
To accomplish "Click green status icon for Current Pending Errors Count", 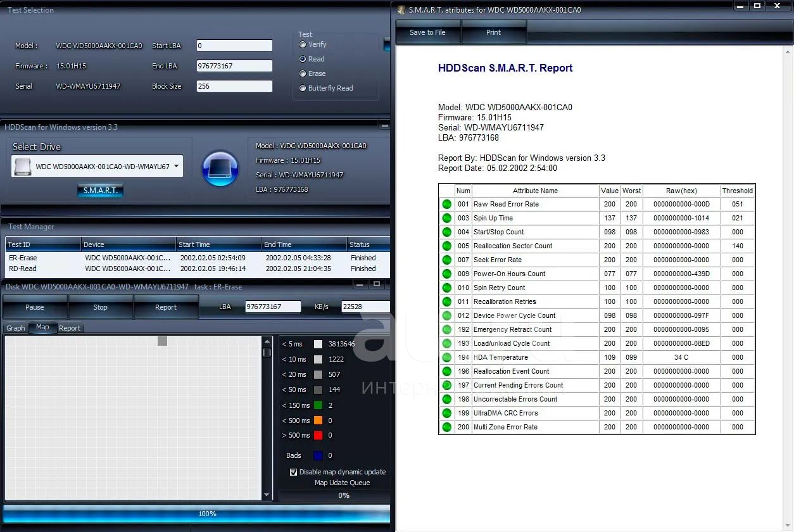I will pyautogui.click(x=446, y=385).
